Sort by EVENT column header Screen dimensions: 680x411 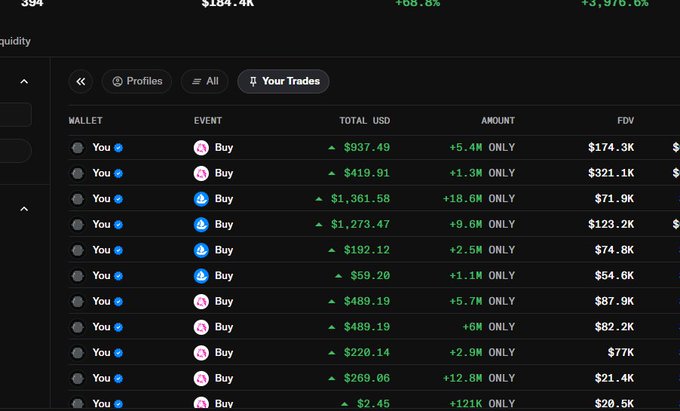click(x=208, y=121)
